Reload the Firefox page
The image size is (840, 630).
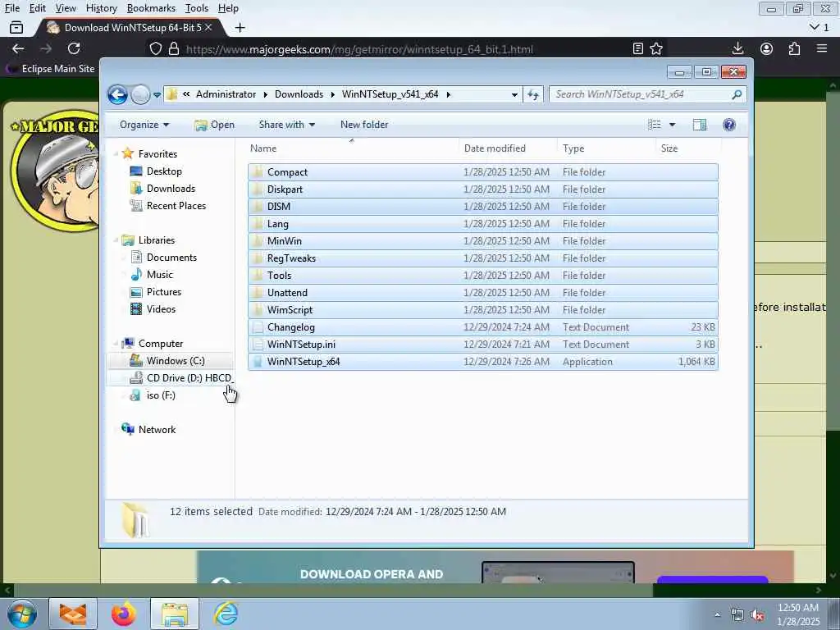(74, 48)
